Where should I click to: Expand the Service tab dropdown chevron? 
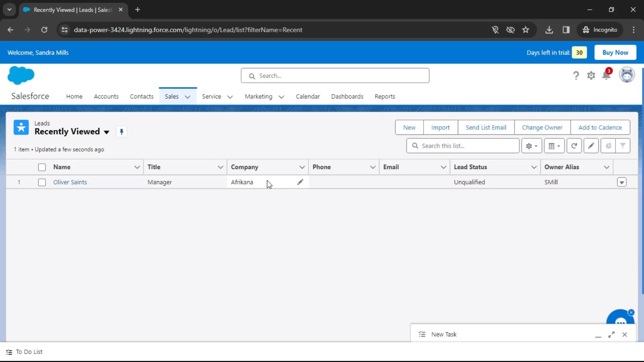(230, 97)
